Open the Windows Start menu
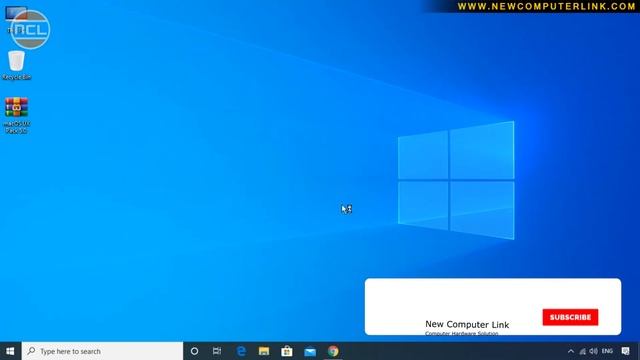The height and width of the screenshot is (360, 640). tap(11, 351)
